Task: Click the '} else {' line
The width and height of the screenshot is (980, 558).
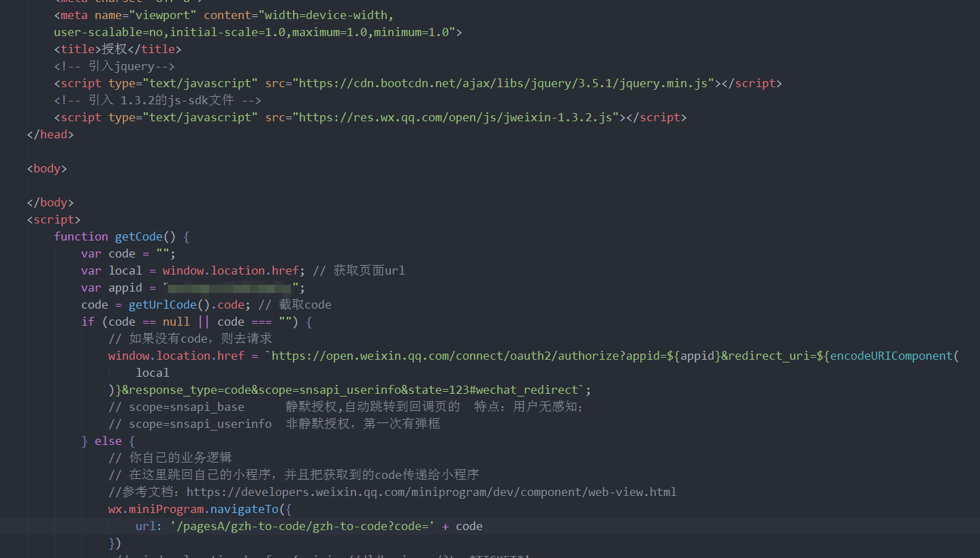Action: tap(108, 441)
